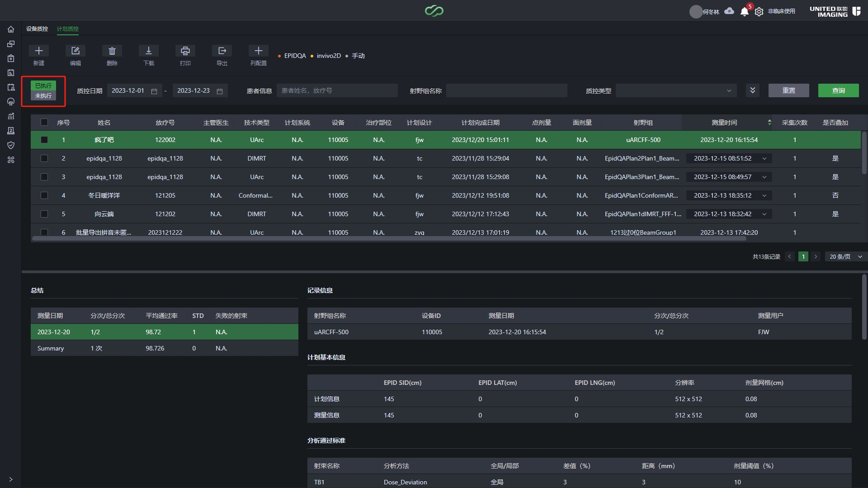
Task: Click the details panel vertical scrollbar
Action: (x=864, y=308)
